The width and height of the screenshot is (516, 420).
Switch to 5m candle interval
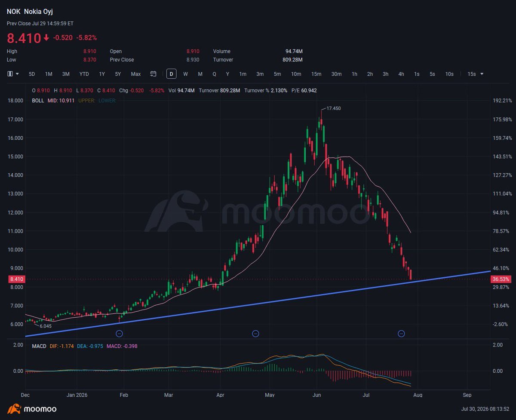point(277,74)
